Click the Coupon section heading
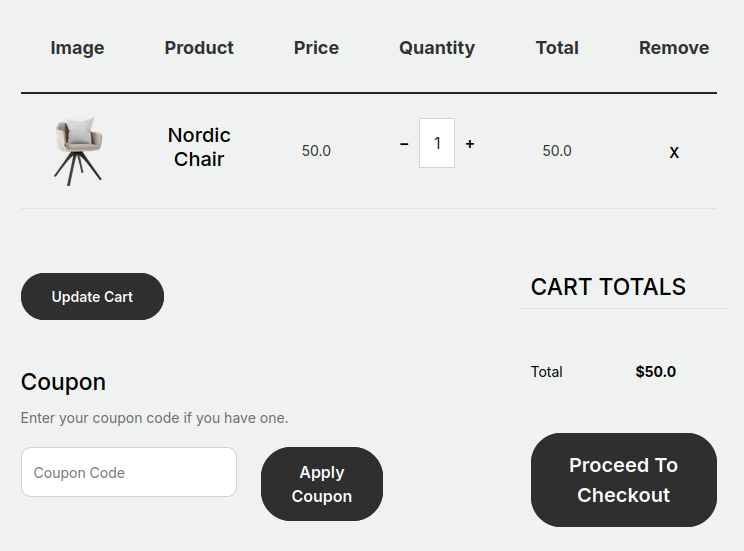744x551 pixels. (63, 382)
